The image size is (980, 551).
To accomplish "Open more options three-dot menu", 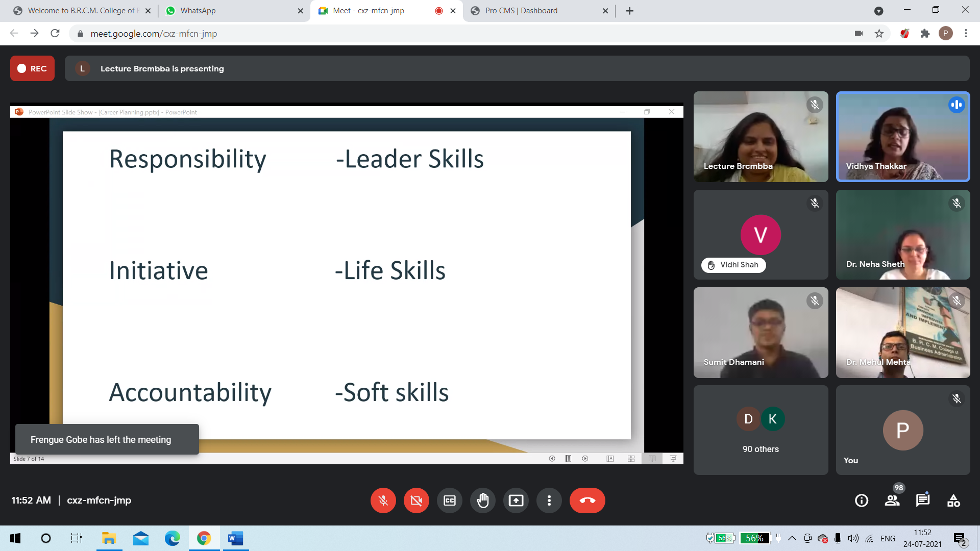I will pyautogui.click(x=549, y=500).
